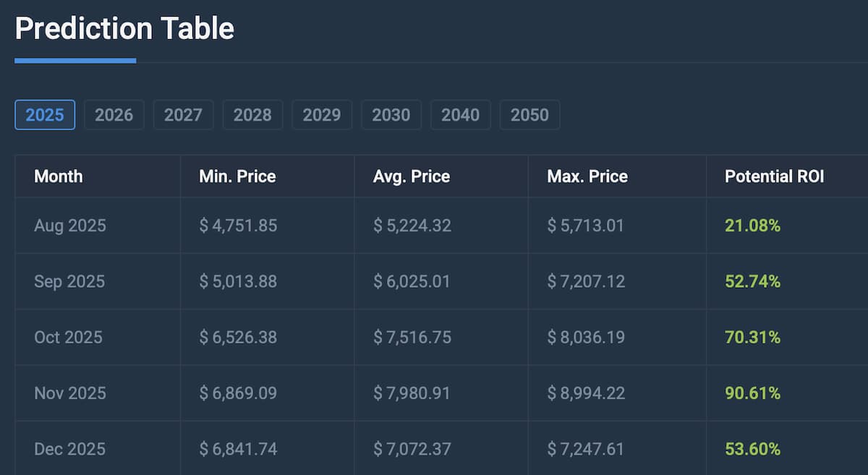Re-select the highlighted 2025 tab
Viewport: 868px width, 475px height.
click(45, 114)
